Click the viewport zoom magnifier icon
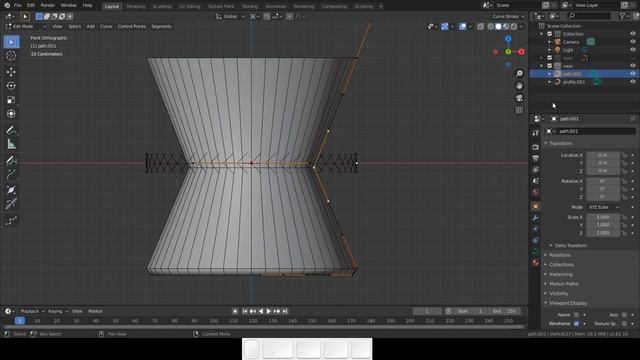The height and width of the screenshot is (360, 640). tap(519, 73)
